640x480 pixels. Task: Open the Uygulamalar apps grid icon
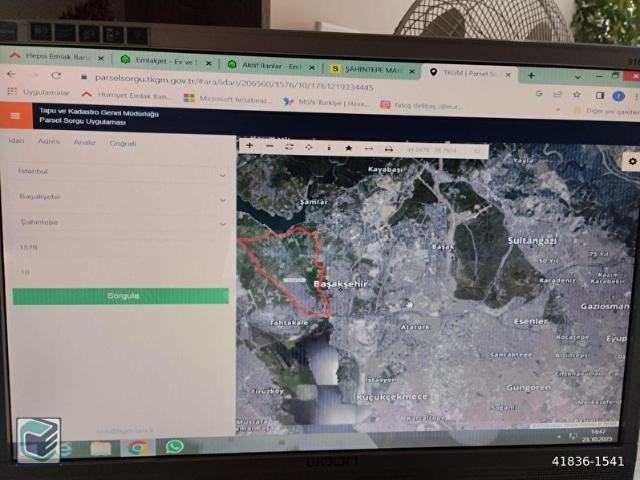pos(12,91)
